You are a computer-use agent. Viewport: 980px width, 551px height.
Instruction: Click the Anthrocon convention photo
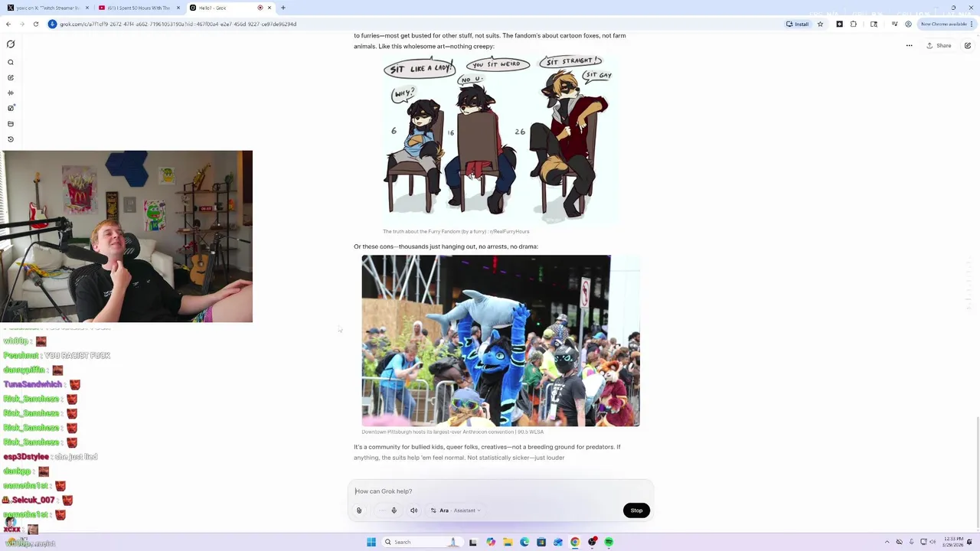click(x=501, y=341)
